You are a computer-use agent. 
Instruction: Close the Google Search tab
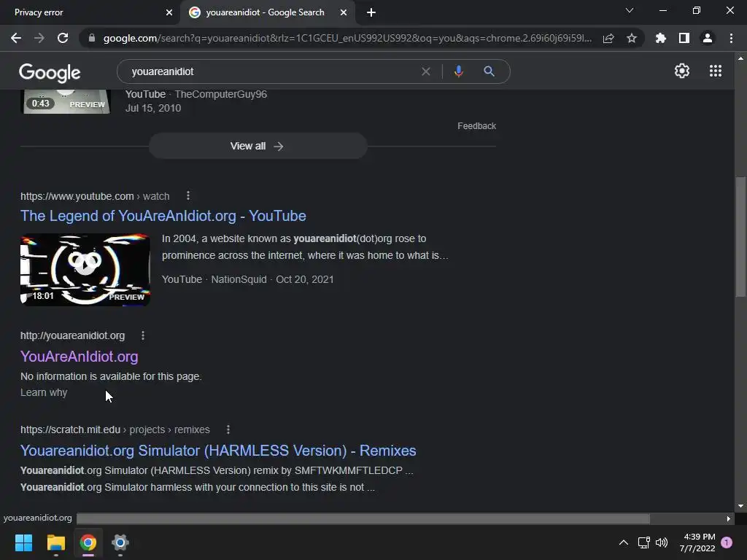click(344, 13)
